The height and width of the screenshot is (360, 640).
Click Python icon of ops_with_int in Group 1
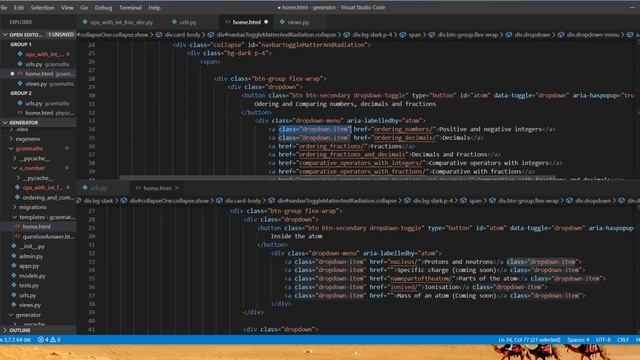pyautogui.click(x=20, y=54)
